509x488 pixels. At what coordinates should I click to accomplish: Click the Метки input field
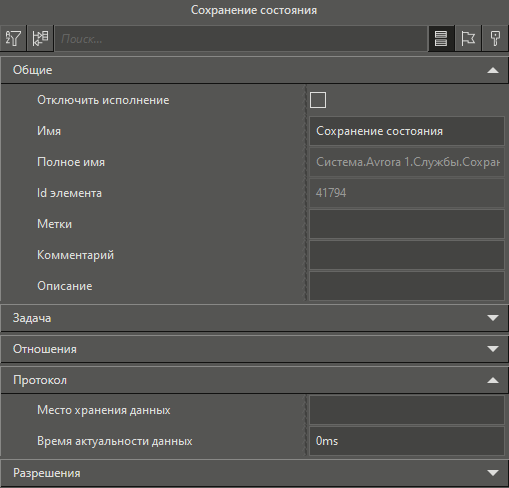pyautogui.click(x=407, y=224)
